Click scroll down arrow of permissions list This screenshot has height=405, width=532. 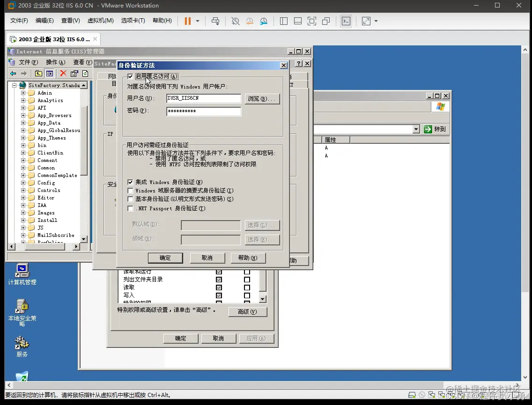pos(263,299)
